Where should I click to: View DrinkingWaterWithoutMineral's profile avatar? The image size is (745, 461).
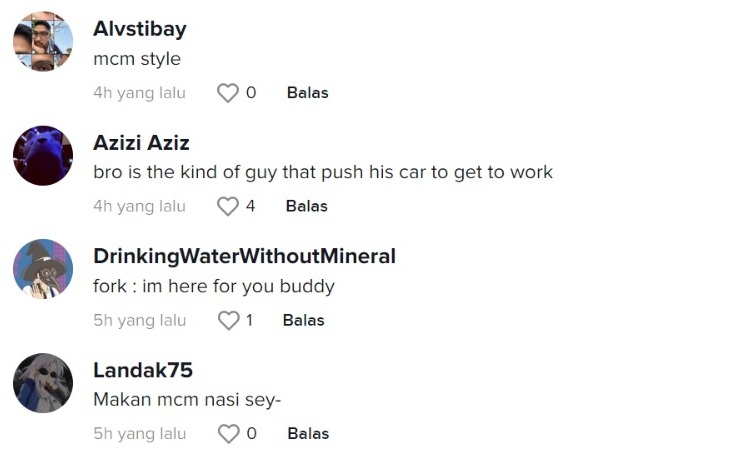(x=43, y=269)
